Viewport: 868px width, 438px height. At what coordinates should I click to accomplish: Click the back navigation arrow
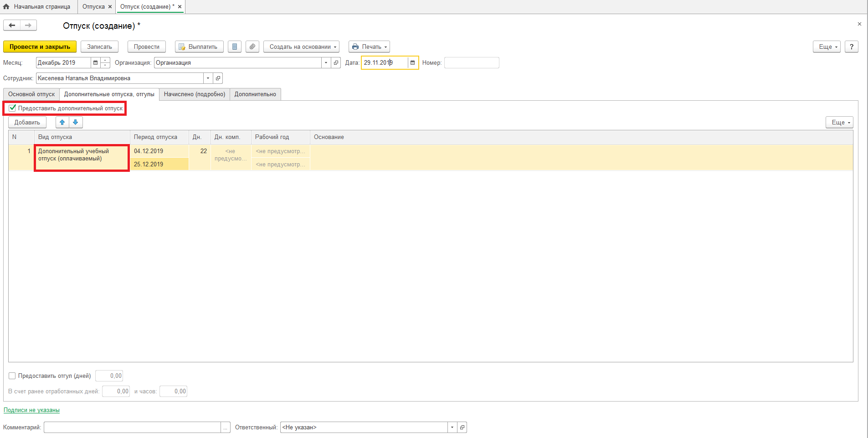click(12, 26)
